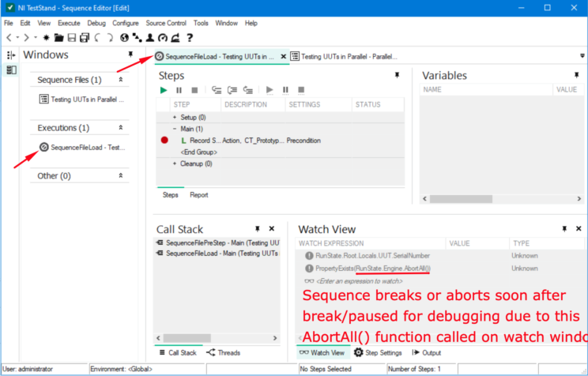
Task: Resume all executions with gray play icon
Action: coord(269,90)
